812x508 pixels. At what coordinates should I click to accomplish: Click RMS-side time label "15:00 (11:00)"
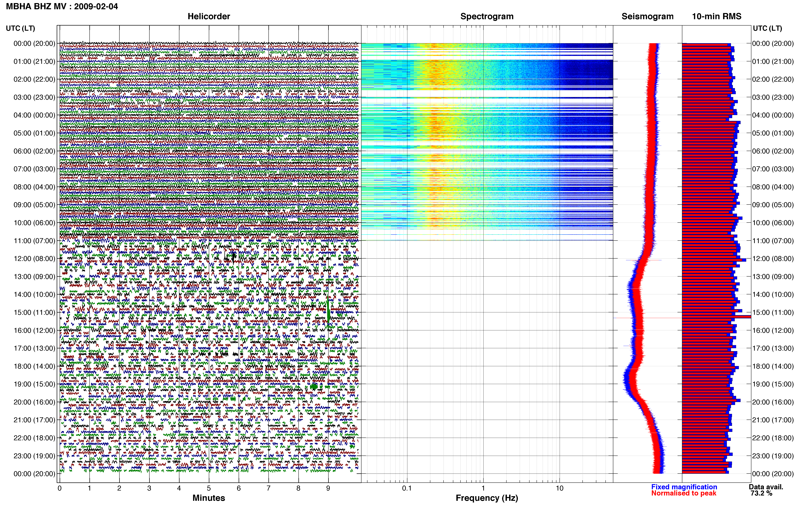point(773,312)
